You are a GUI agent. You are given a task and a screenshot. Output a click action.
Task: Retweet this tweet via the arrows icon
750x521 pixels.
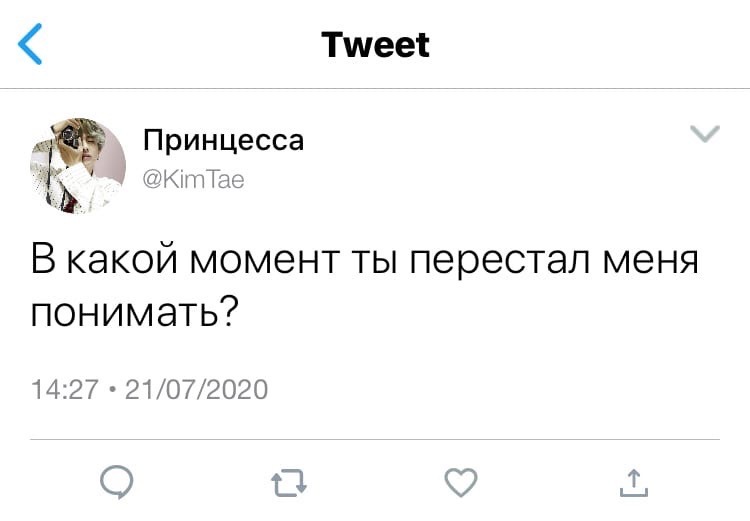289,483
